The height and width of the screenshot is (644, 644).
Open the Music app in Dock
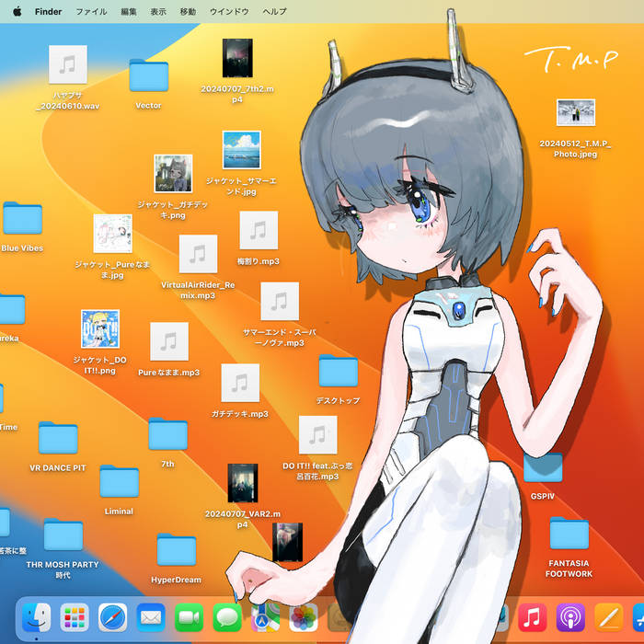[x=533, y=617]
